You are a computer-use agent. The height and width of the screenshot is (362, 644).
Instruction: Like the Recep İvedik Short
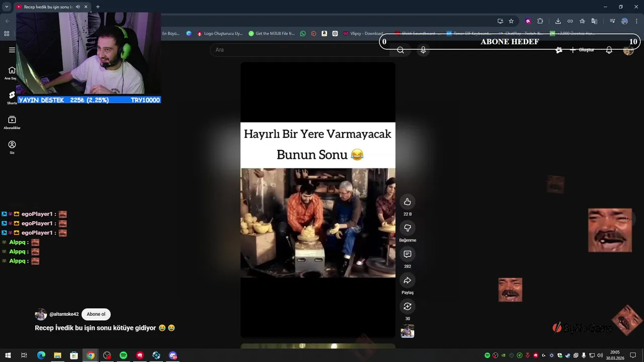point(408,202)
